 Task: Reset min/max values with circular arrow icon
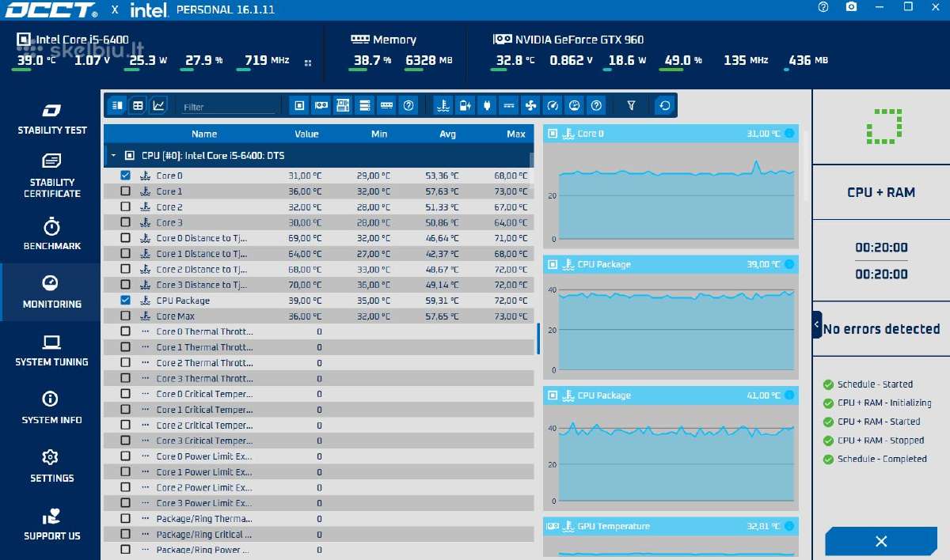pos(664,105)
